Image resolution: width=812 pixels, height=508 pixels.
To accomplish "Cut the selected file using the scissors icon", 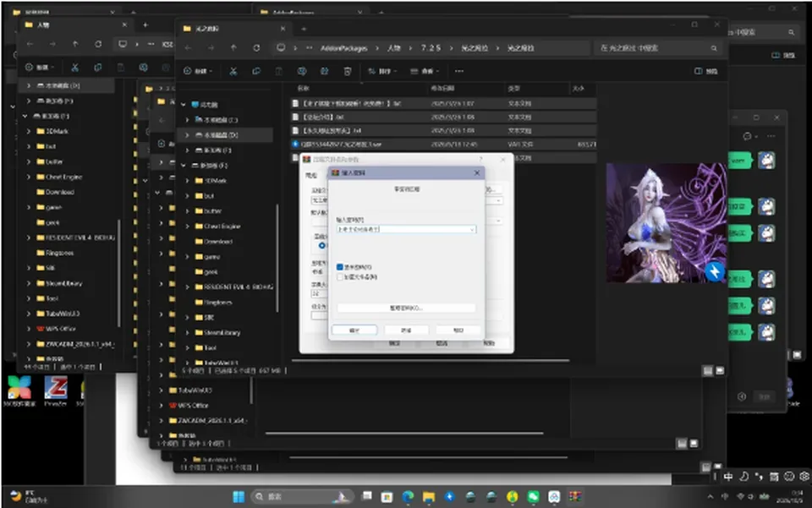I will pos(233,71).
